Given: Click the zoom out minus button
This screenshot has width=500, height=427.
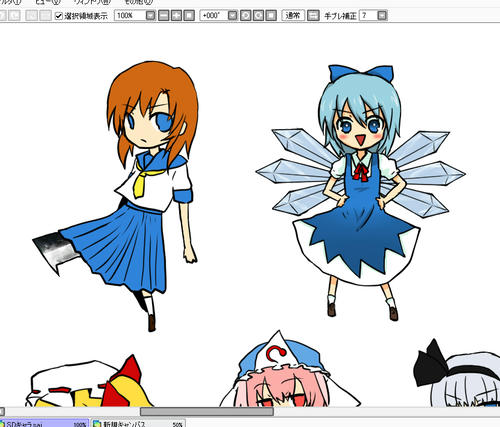Looking at the screenshot, I should pos(163,15).
